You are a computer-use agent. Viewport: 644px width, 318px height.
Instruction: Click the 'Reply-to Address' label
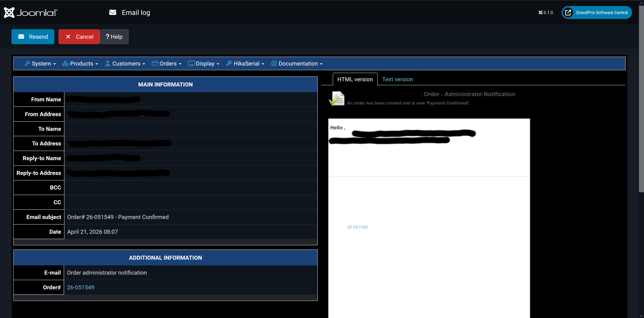coord(39,173)
